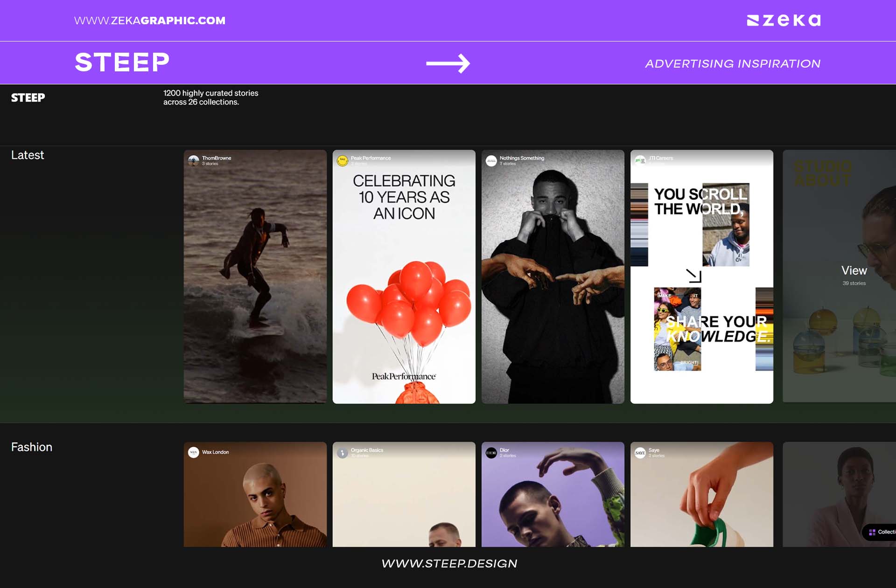896x588 pixels.
Task: Click the JTI Careers avatar icon
Action: pyautogui.click(x=640, y=160)
